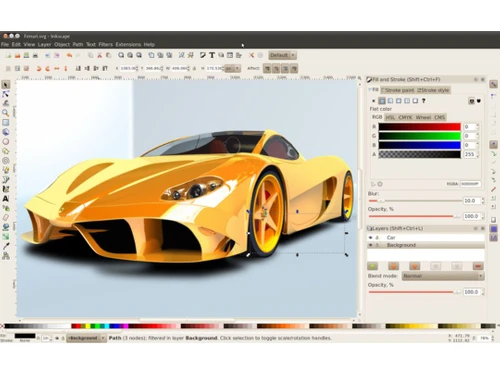Select the 3D Box tool
The image size is (500, 375).
tap(6, 132)
